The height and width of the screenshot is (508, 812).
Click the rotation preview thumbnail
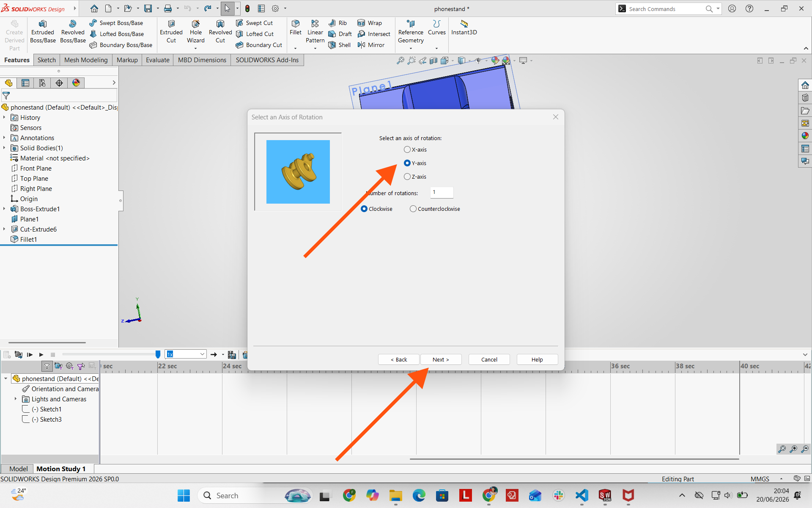point(298,172)
